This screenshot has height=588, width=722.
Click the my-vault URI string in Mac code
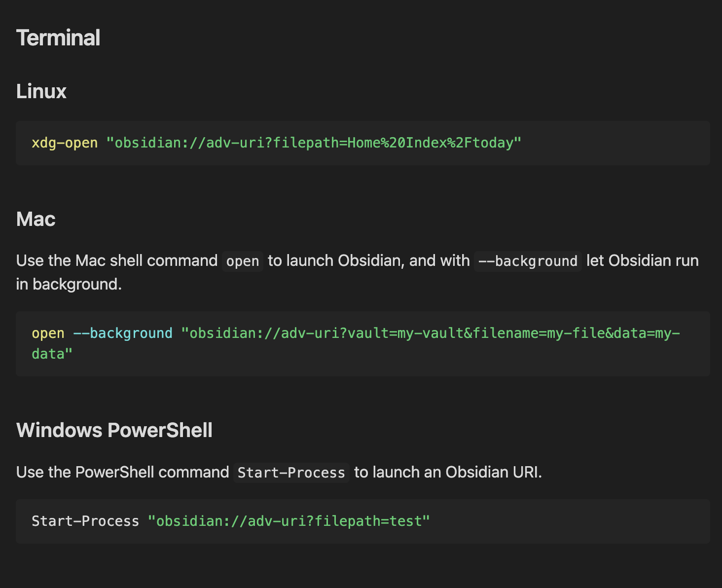(430, 333)
